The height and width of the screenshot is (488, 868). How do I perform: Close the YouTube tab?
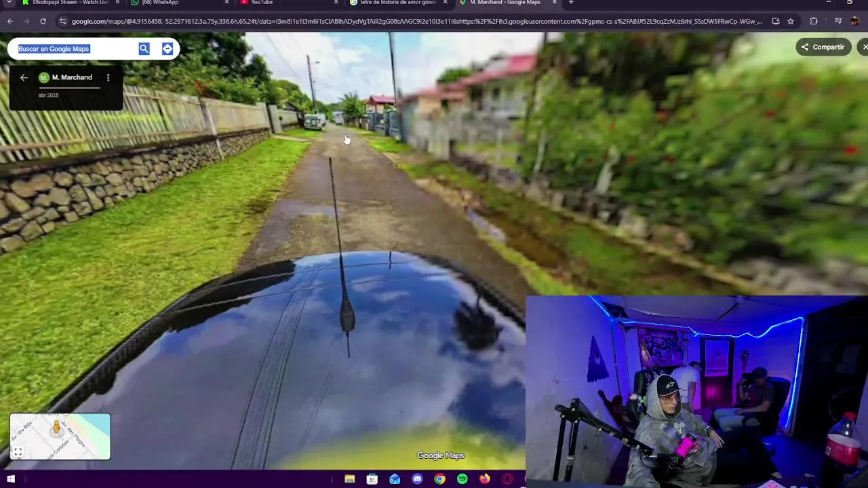tap(336, 3)
